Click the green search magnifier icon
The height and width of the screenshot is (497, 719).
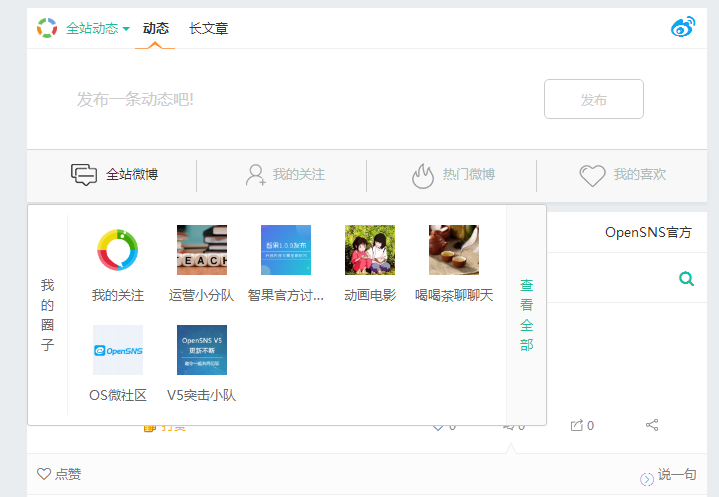pyautogui.click(x=686, y=278)
